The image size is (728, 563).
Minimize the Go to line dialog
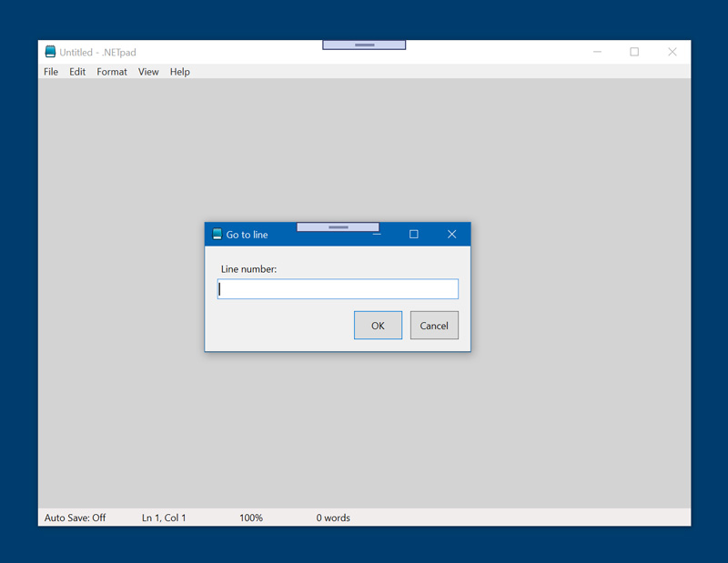[x=377, y=235]
